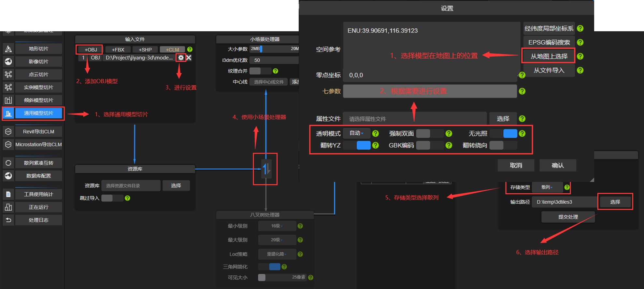Click the +OBJ add model button
Image resolution: width=644 pixels, height=289 pixels.
coord(91,49)
